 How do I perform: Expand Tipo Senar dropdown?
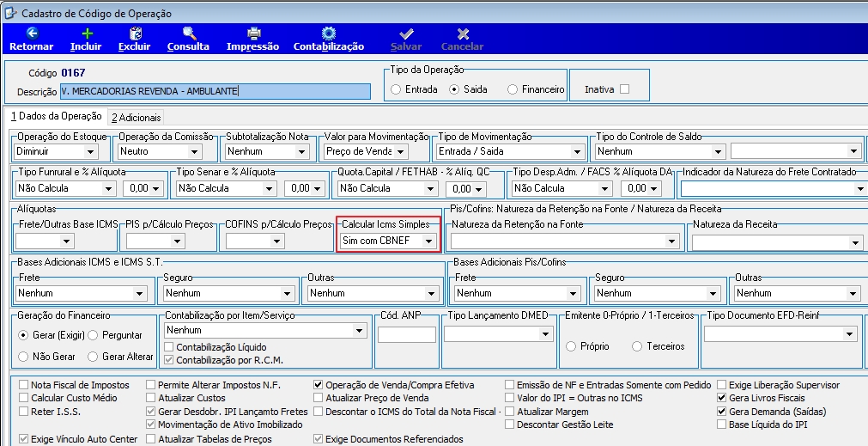tap(269, 188)
